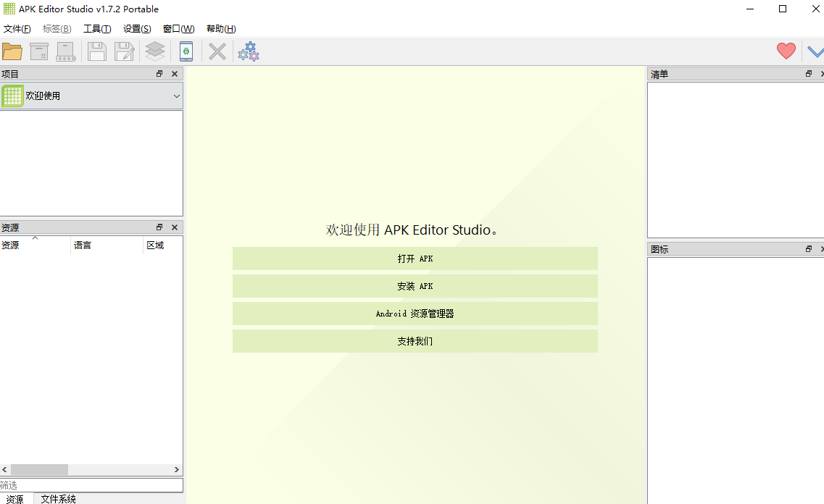The width and height of the screenshot is (824, 504).
Task: Click the Save As floppy-with-pencil icon
Action: [x=125, y=51]
